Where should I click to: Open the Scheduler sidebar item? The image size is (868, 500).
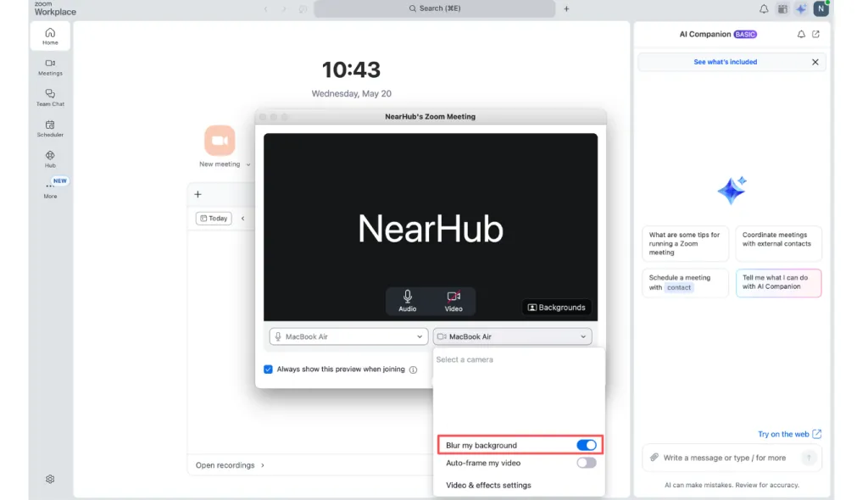[x=50, y=129]
